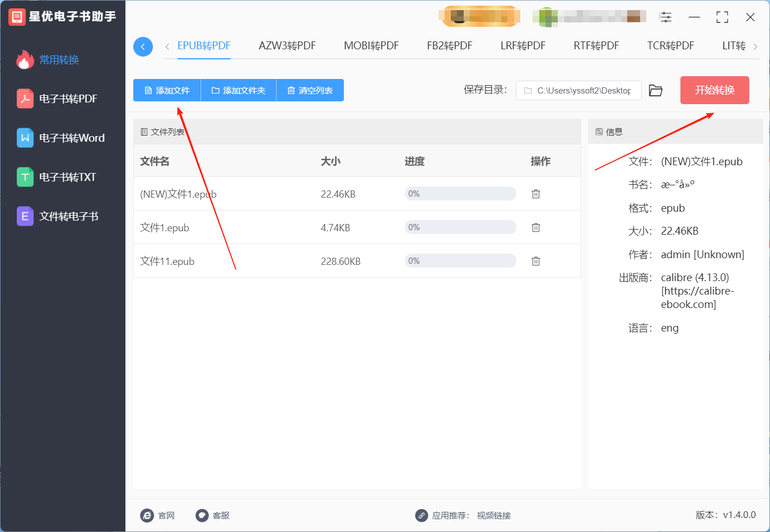
Task: Click the progress bar of (NEW)文件1.epub
Action: [x=460, y=194]
